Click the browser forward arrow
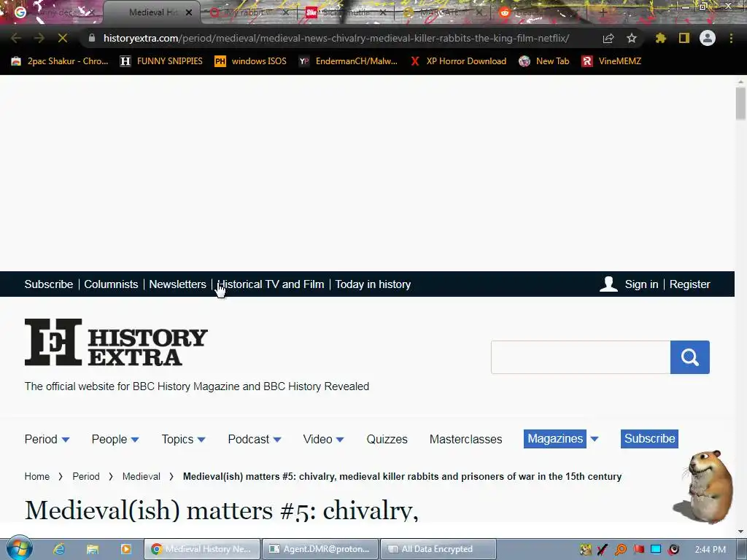The image size is (747, 560). pos(39,38)
